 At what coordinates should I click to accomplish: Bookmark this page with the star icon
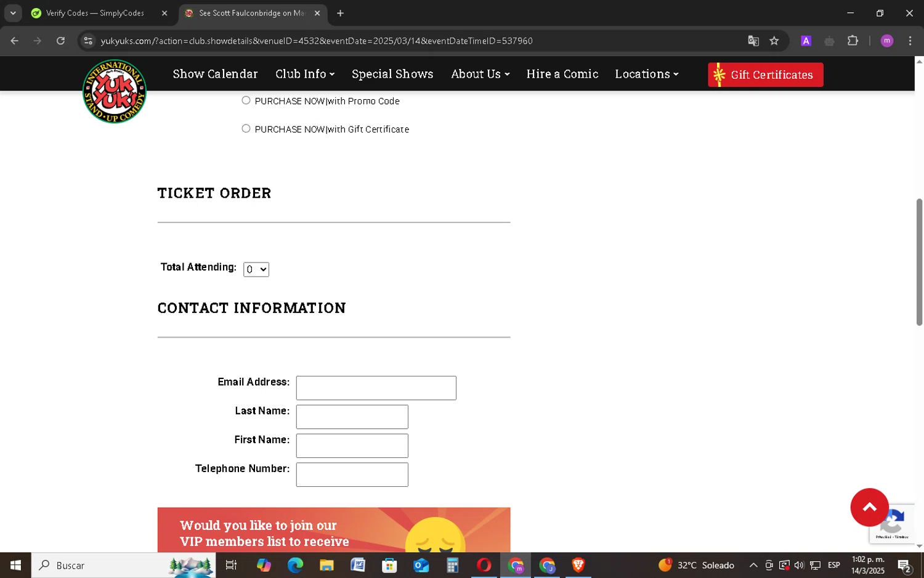(x=774, y=41)
